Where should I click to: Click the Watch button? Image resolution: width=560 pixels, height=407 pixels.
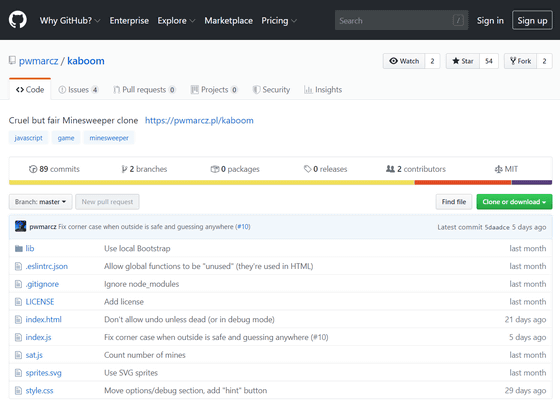[x=404, y=61]
